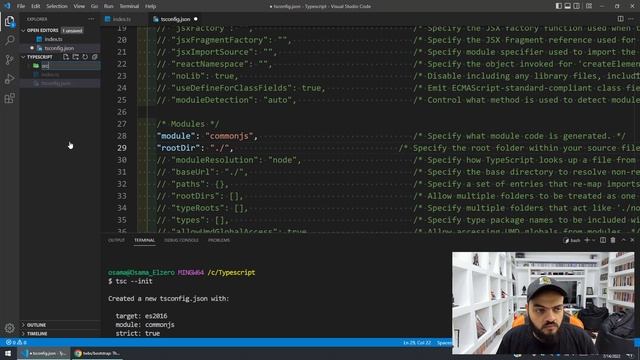
Task: Place cursor on line 29 "rootDir" setting
Action: [x=195, y=148]
